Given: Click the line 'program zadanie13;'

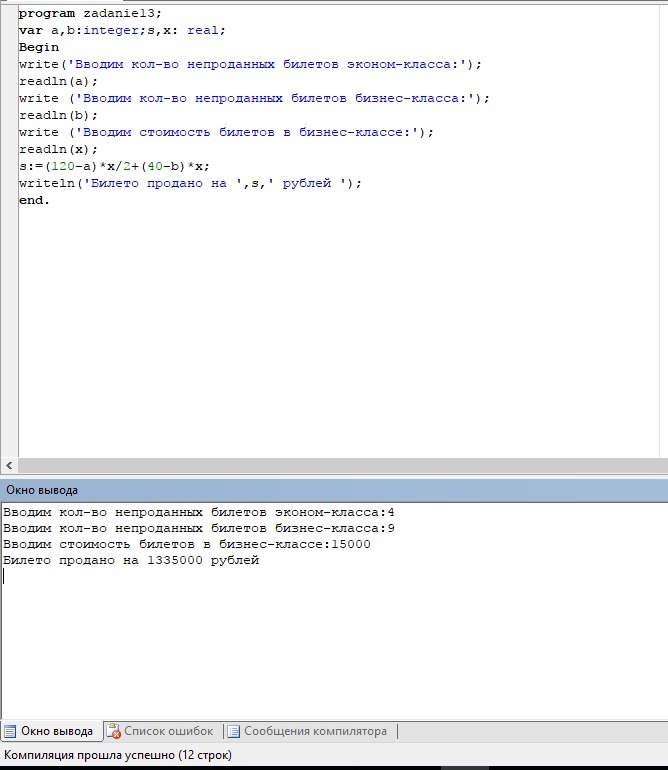Looking at the screenshot, I should coord(90,13).
